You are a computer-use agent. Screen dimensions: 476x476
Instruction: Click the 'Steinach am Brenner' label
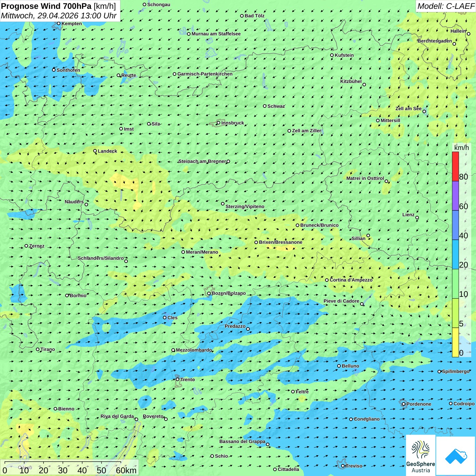click(202, 161)
